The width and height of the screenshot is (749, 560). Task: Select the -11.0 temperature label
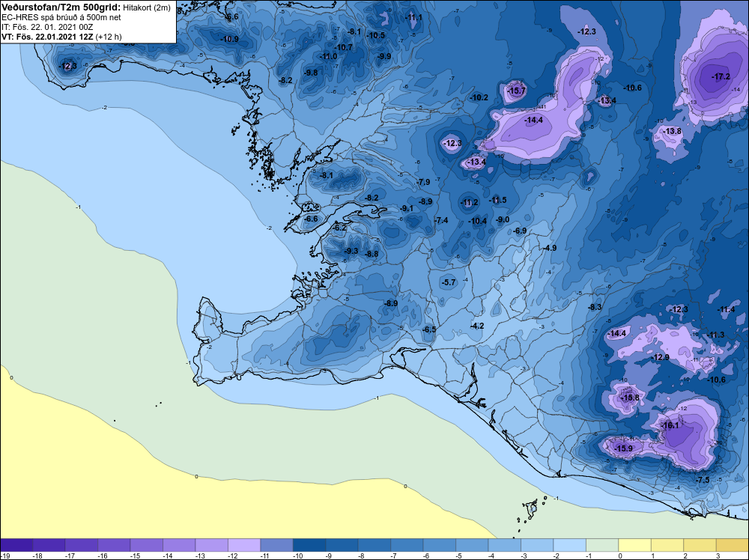pyautogui.click(x=328, y=56)
